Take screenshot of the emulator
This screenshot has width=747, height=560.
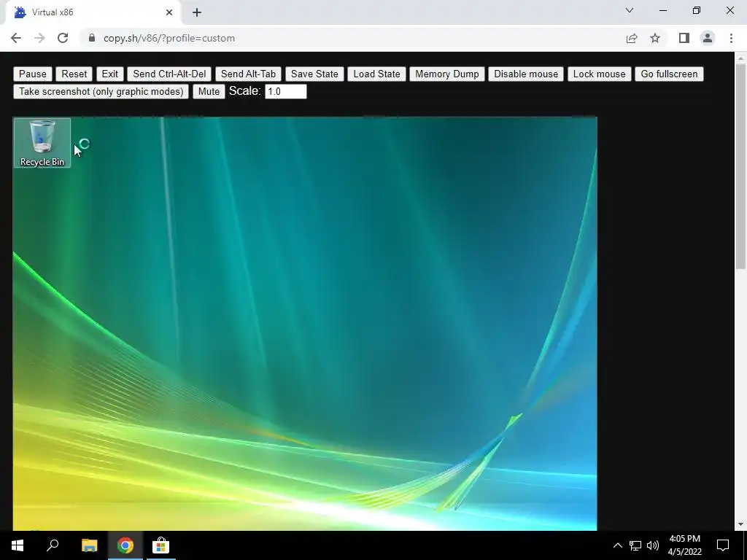101,91
